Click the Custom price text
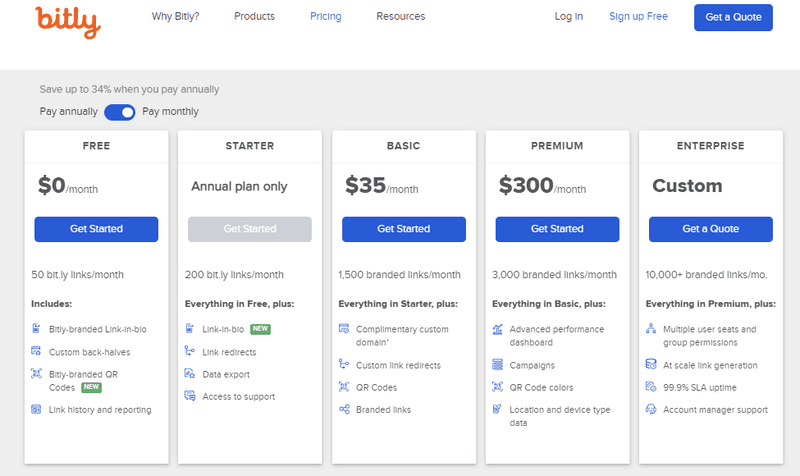The height and width of the screenshot is (476, 800). point(687,186)
